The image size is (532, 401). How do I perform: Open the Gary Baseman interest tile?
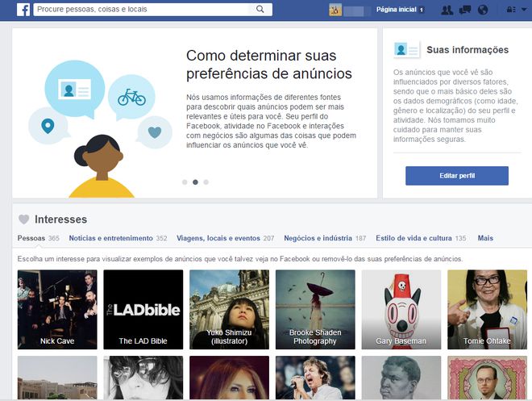(401, 310)
